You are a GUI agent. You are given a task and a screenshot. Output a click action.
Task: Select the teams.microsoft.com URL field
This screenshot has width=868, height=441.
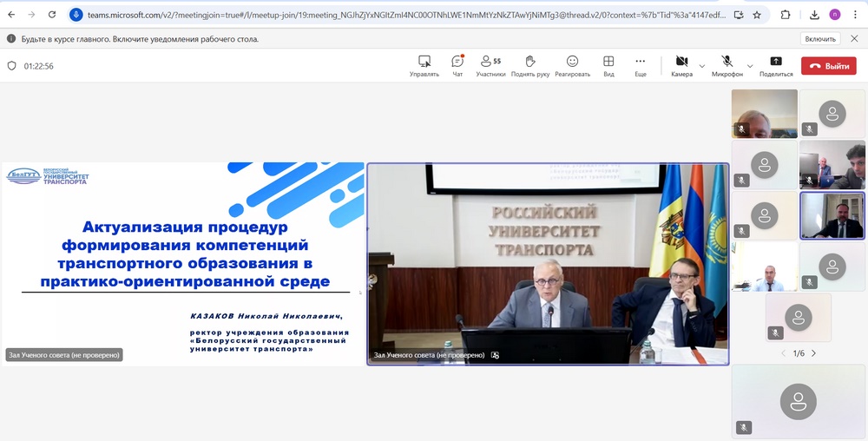pos(407,15)
